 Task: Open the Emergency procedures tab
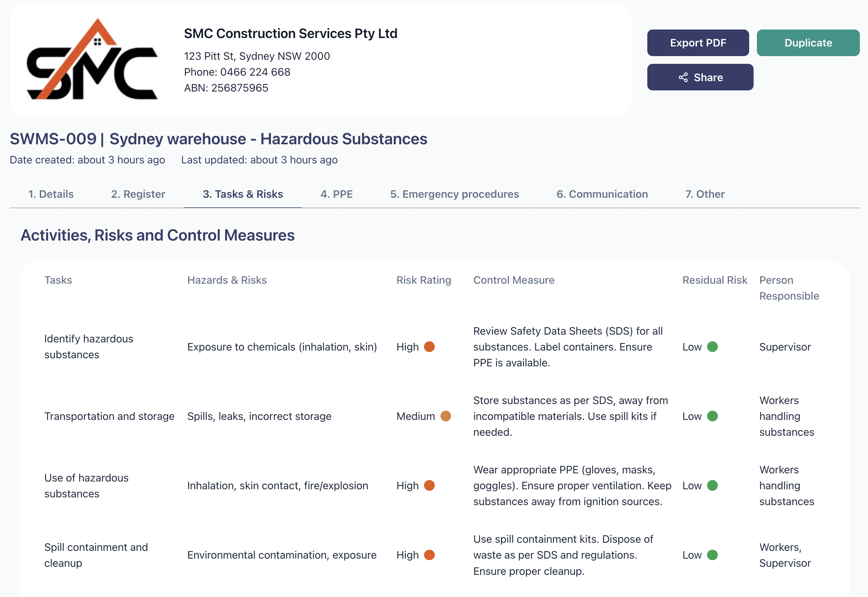[x=455, y=194]
